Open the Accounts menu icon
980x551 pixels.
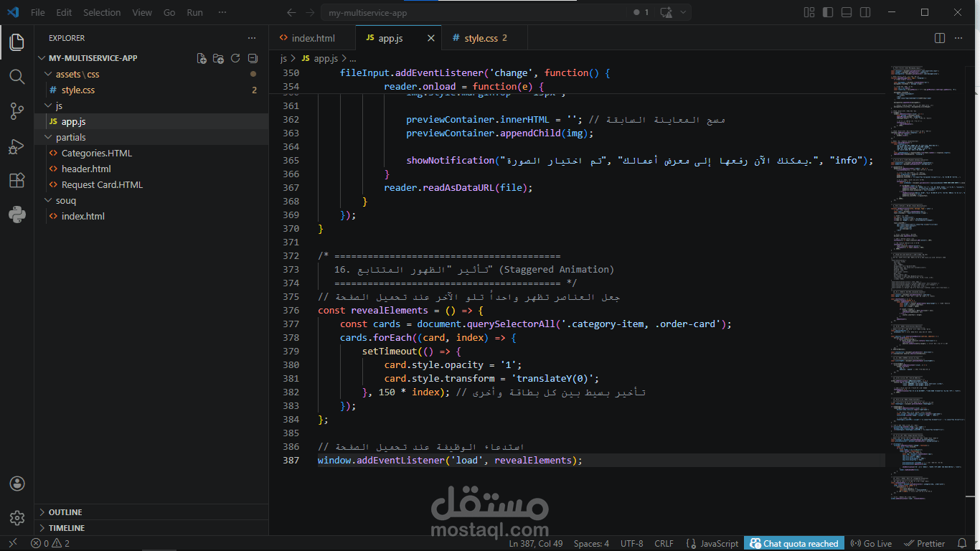[17, 484]
